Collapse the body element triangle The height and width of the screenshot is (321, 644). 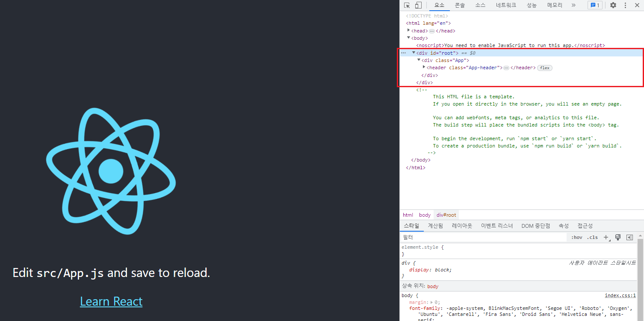click(409, 38)
